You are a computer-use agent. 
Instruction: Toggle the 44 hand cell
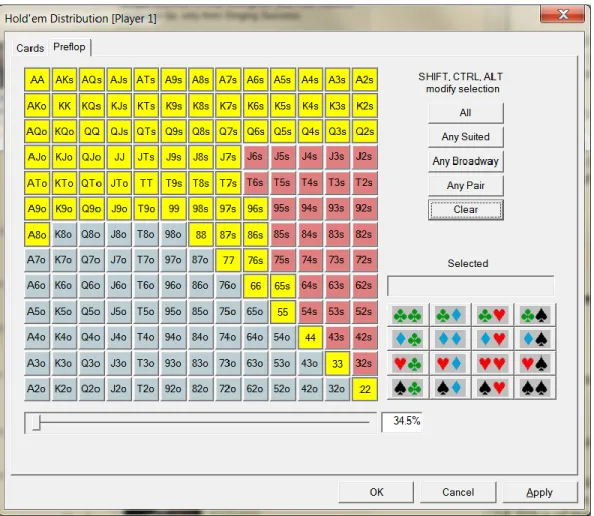tap(310, 337)
